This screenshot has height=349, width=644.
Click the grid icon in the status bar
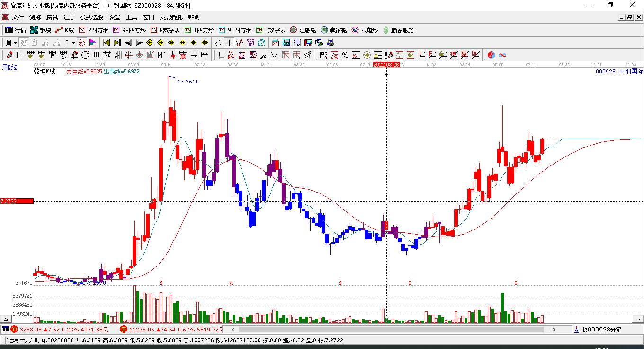[6, 330]
